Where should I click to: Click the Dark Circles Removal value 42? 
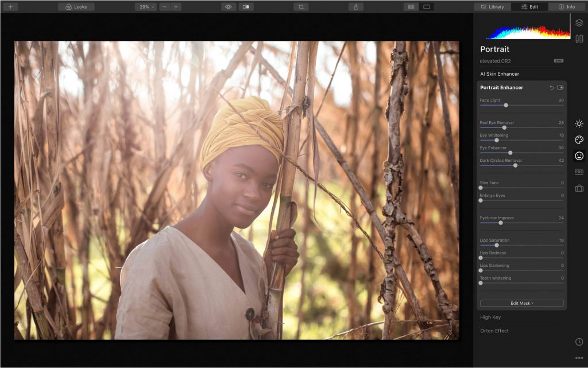pos(561,160)
